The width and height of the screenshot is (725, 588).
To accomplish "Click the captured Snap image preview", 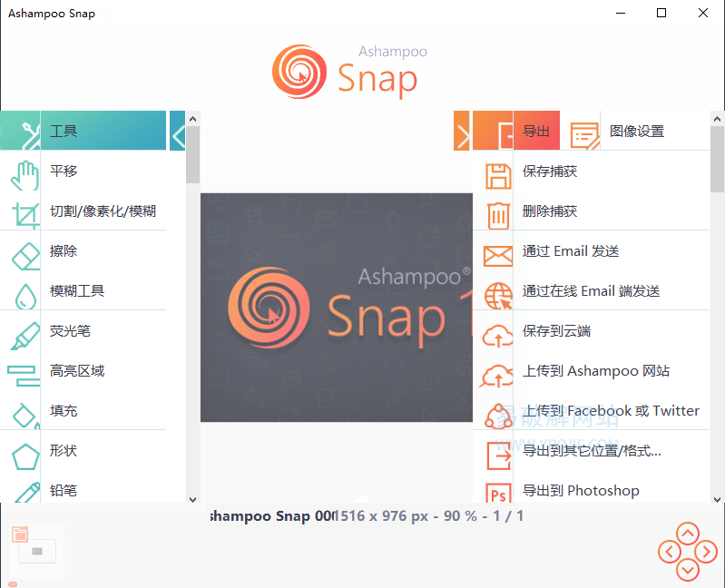I will (336, 308).
